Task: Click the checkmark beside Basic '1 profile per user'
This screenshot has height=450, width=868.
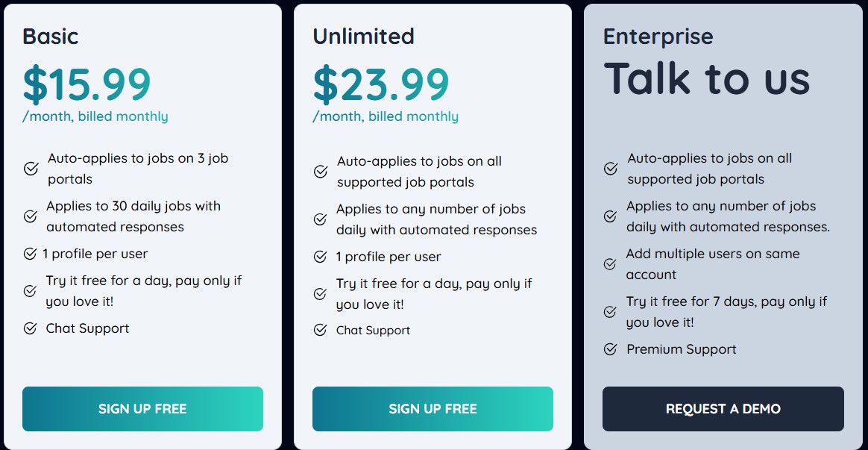Action: (31, 254)
